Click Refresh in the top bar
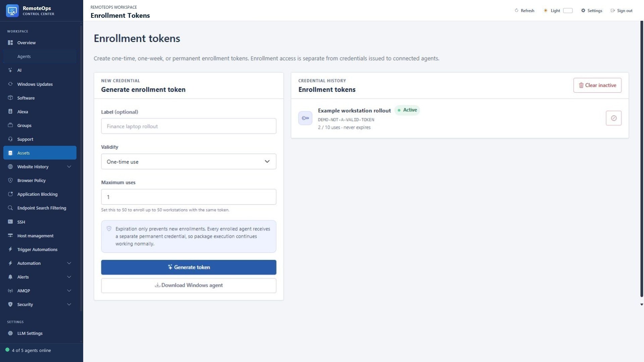The width and height of the screenshot is (644, 362). click(524, 11)
